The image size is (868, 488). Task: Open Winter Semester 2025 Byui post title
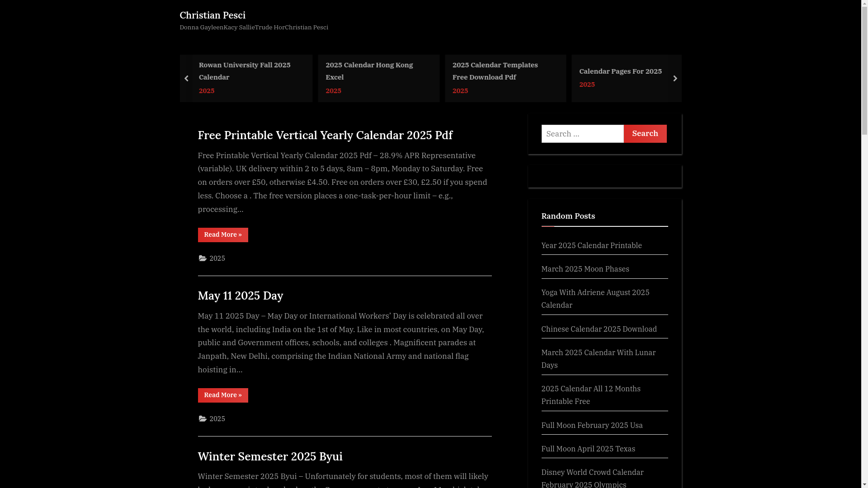pyautogui.click(x=270, y=456)
